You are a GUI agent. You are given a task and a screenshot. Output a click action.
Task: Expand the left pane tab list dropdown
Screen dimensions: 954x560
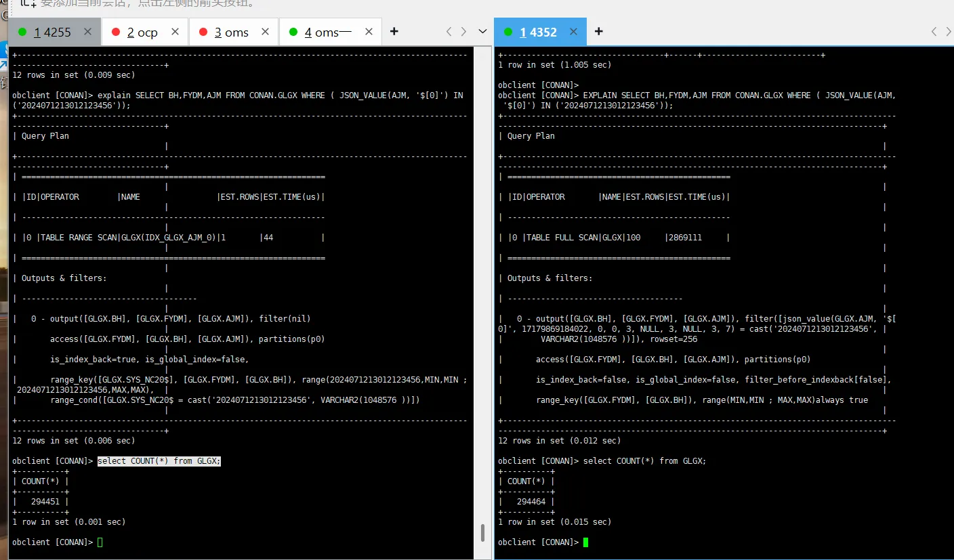(482, 32)
